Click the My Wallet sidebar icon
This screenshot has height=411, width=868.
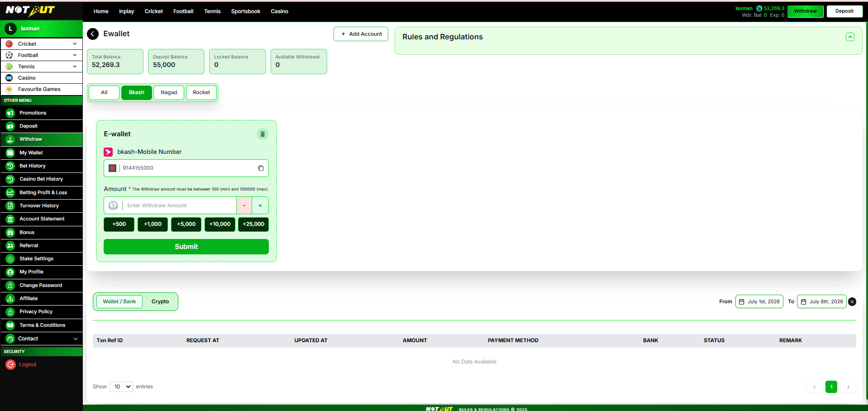click(x=10, y=153)
